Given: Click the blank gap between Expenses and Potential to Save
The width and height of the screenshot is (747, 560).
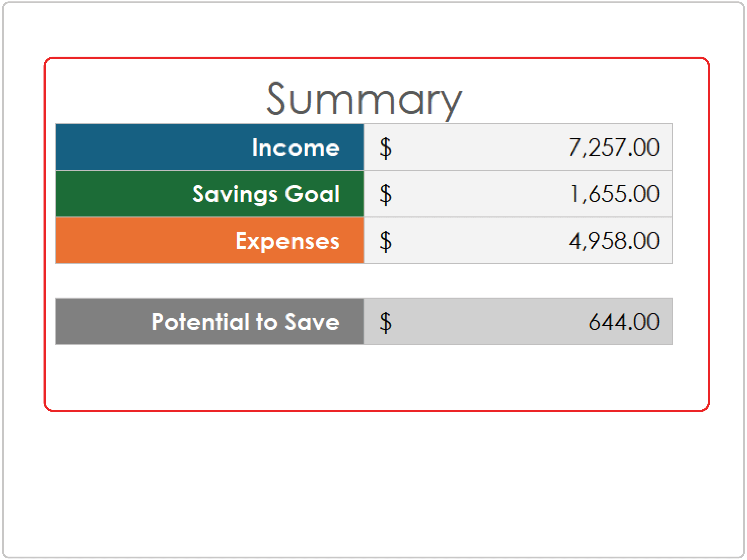Looking at the screenshot, I should (364, 281).
